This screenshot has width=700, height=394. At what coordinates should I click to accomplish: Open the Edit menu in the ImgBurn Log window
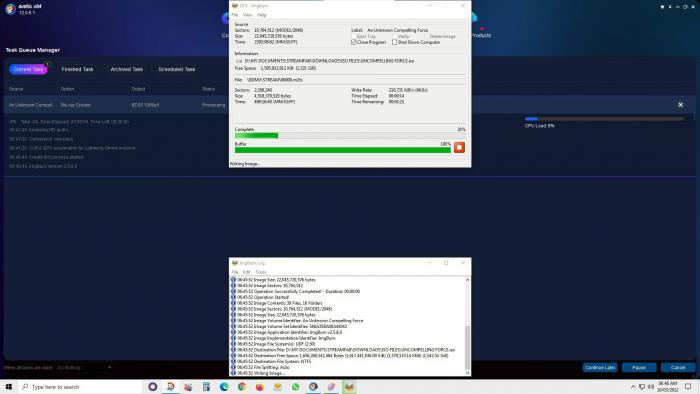click(x=247, y=272)
